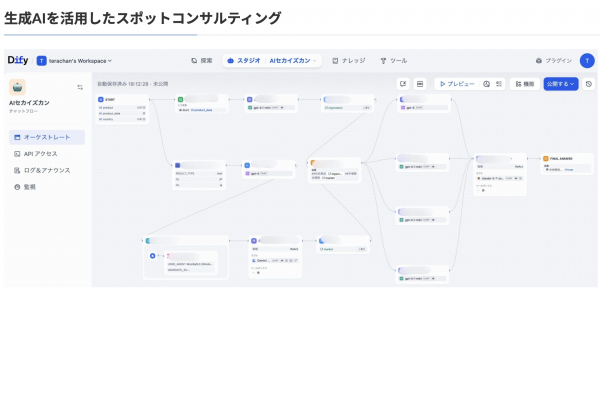This screenshot has width=600, height=400.
Task: Select オーケストレート in the sidebar
Action: pyautogui.click(x=46, y=137)
